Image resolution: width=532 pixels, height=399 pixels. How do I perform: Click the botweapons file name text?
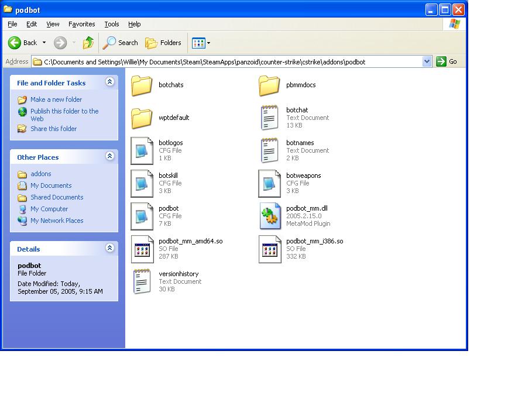coord(303,176)
